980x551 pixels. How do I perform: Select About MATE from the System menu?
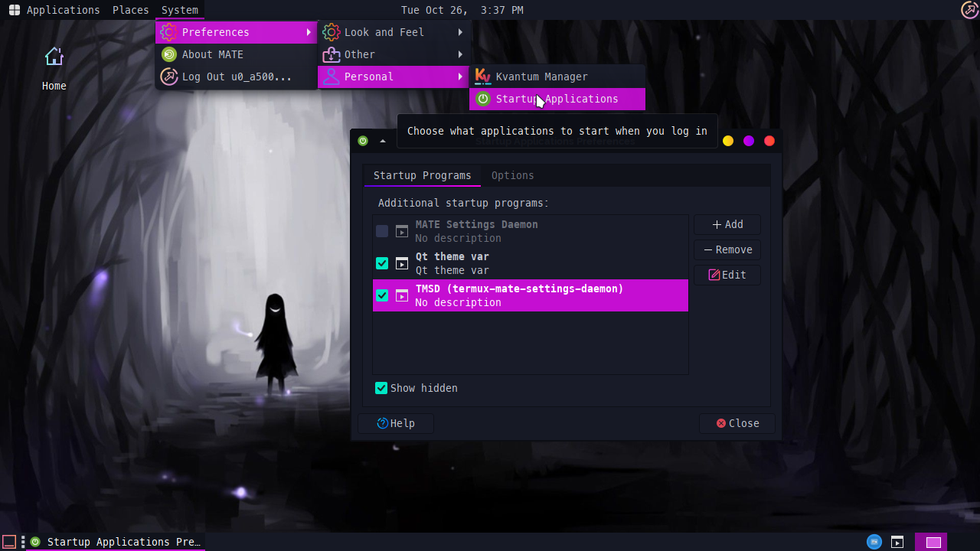click(237, 54)
